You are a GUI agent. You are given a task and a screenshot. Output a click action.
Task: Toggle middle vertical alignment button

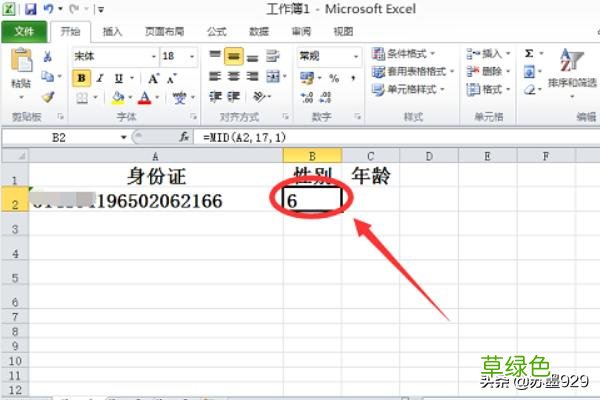coord(233,57)
